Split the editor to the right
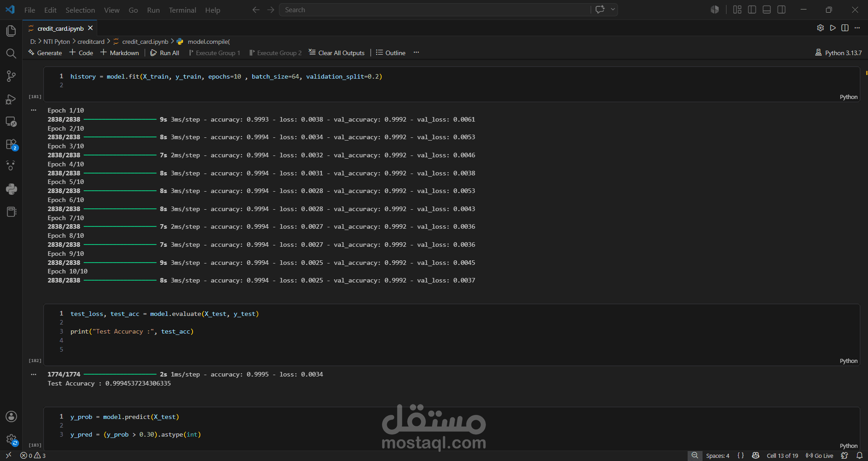 pos(845,28)
